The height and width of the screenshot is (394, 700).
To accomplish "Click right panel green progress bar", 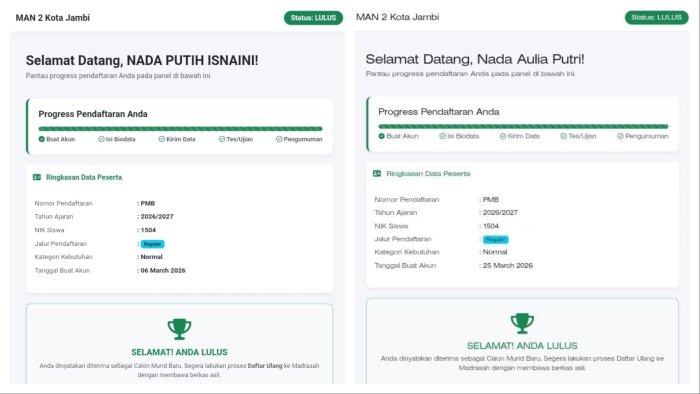I will coord(523,126).
